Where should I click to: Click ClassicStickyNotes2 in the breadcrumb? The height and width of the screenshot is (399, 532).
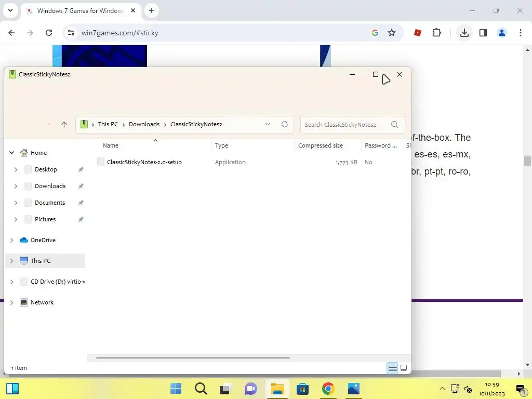pyautogui.click(x=196, y=124)
